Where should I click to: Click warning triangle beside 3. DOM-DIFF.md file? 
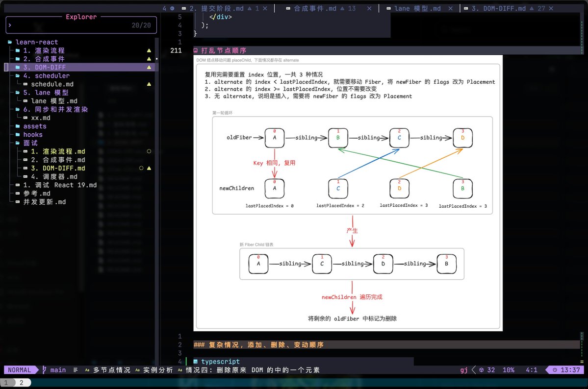pos(149,168)
